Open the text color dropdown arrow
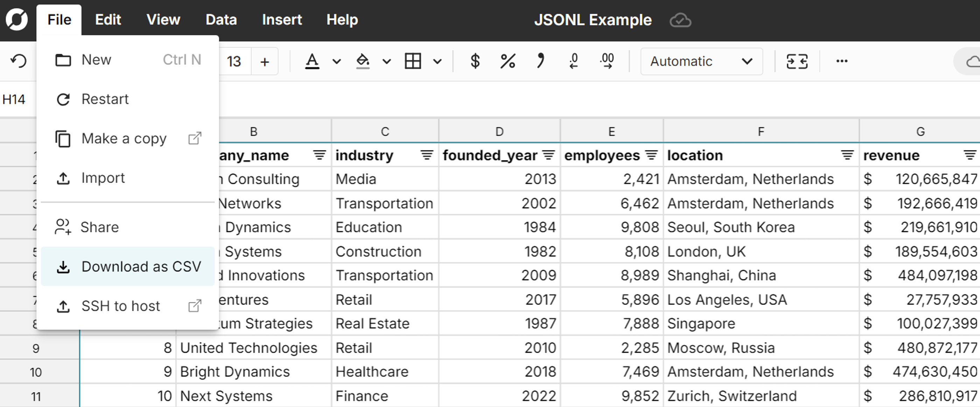980x407 pixels. (x=336, y=61)
